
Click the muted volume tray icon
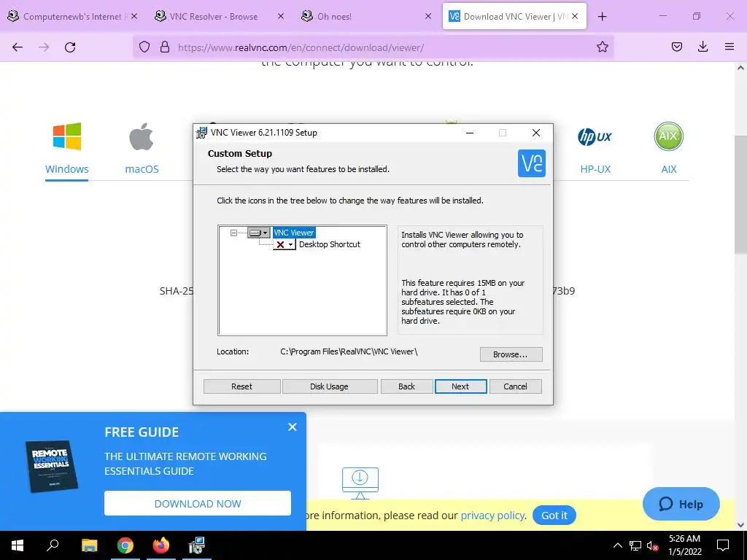point(653,545)
